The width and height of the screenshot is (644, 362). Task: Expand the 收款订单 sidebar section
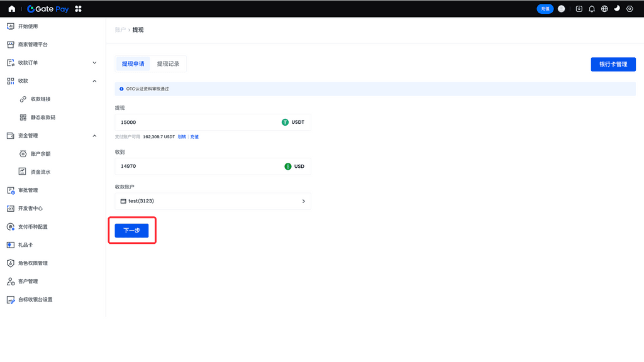click(94, 63)
